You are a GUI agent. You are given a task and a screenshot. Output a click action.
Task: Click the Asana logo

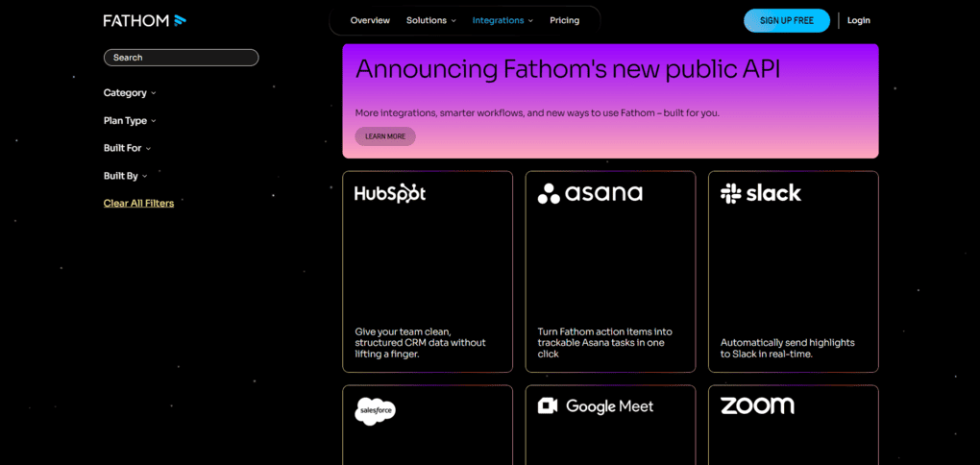pos(590,193)
